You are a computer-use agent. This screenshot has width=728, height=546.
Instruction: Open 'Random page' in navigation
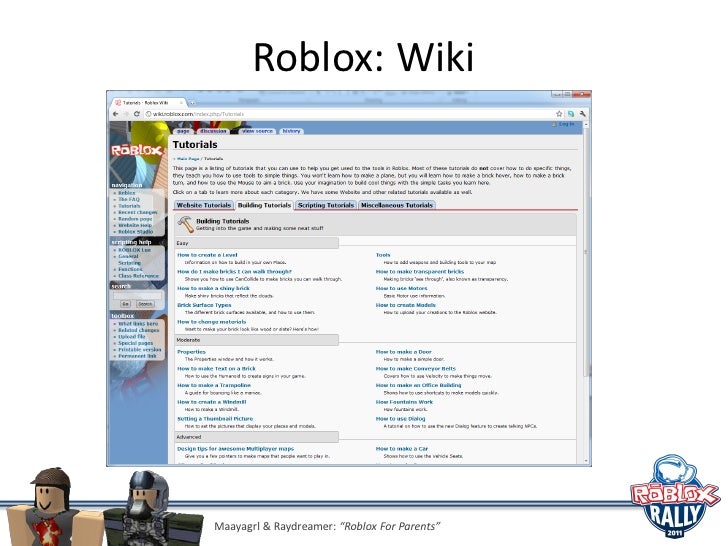[x=135, y=219]
